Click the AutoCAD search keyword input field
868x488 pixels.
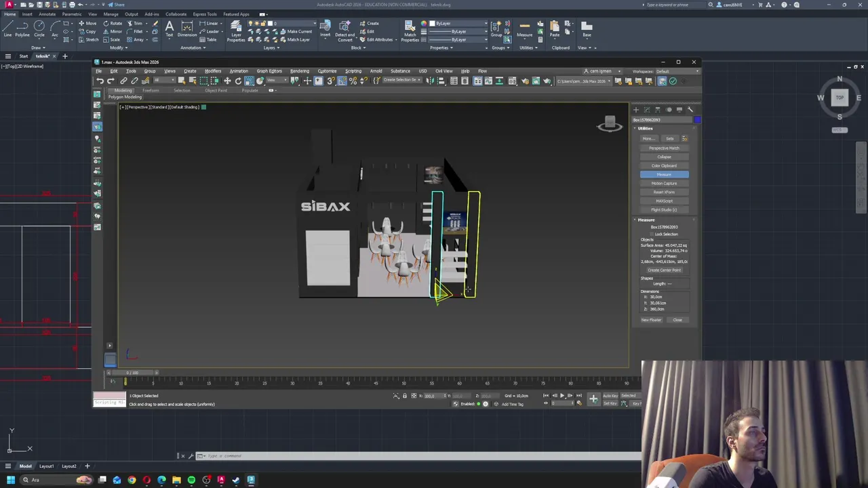(x=675, y=5)
